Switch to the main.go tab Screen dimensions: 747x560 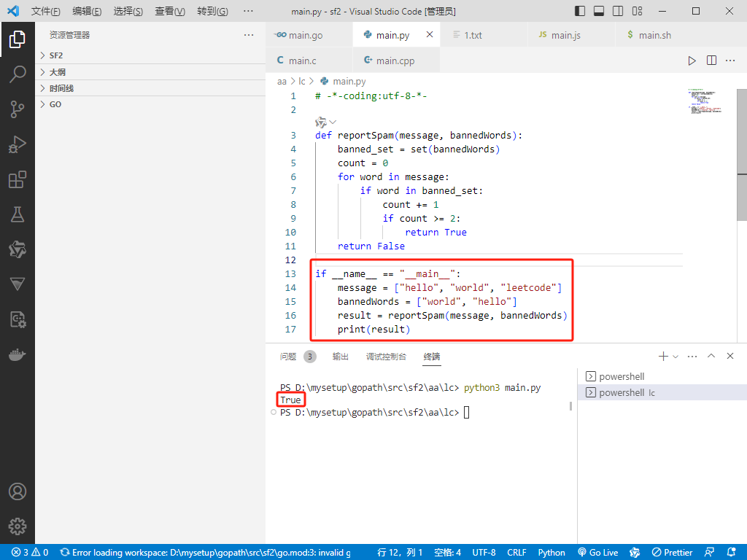point(309,35)
